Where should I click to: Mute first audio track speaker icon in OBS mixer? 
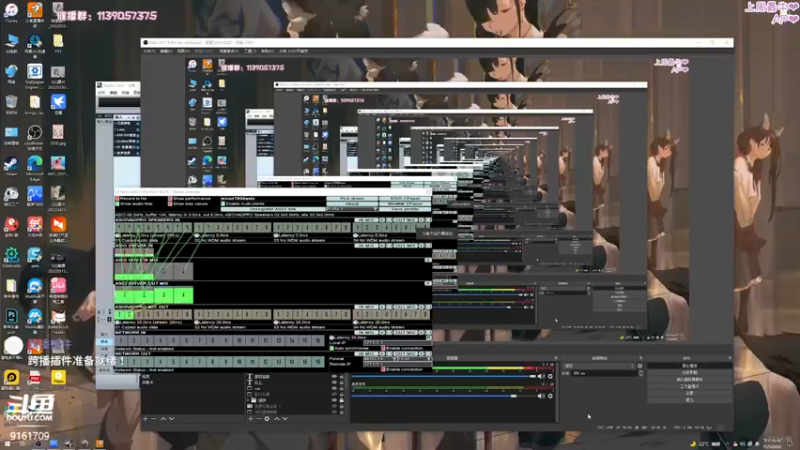(541, 377)
